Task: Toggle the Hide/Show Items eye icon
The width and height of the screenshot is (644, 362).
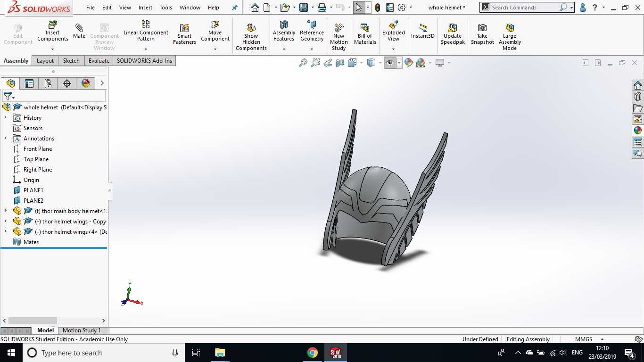Action: tap(390, 63)
